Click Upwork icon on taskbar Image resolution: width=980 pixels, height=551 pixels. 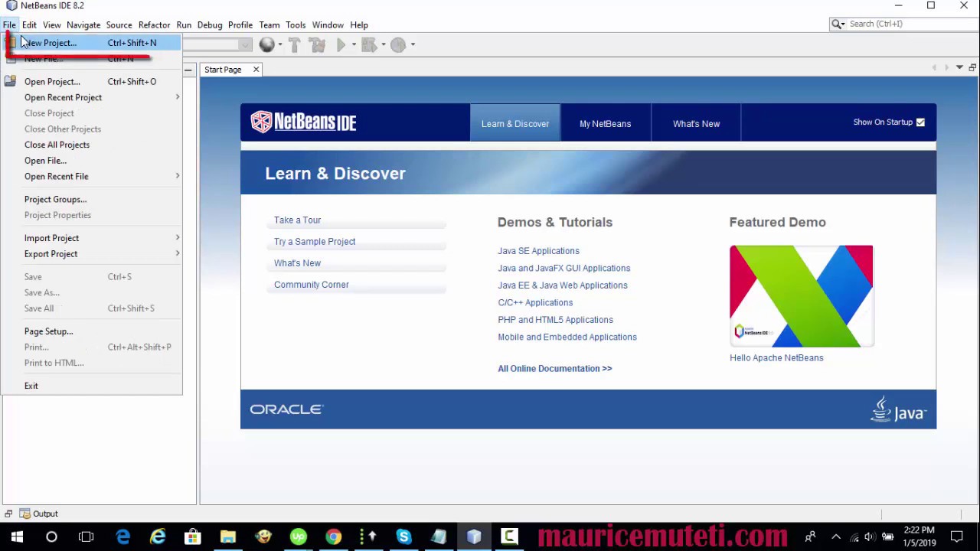(x=298, y=536)
